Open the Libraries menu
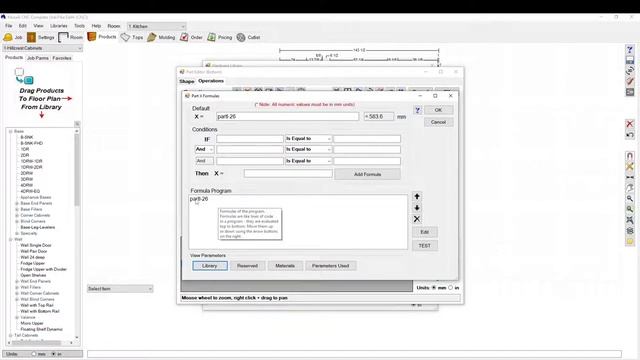The width and height of the screenshot is (640, 360). click(x=59, y=26)
